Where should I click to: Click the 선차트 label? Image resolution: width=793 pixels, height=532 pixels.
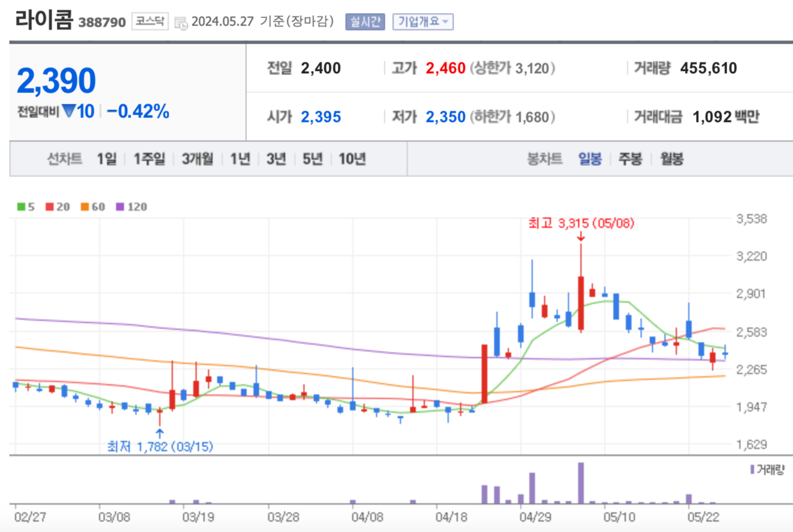(x=64, y=159)
